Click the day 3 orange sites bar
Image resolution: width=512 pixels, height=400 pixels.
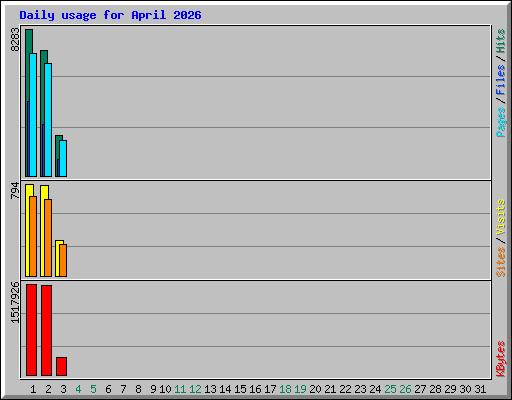click(x=63, y=260)
